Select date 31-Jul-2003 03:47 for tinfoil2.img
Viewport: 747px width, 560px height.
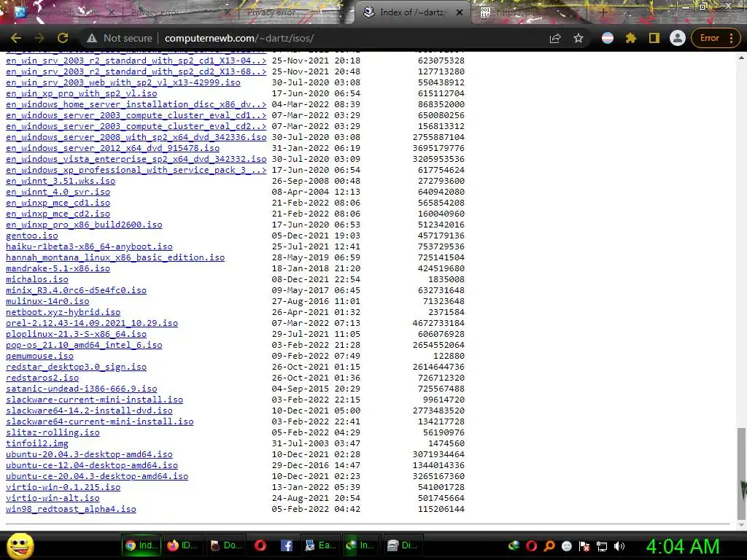[x=316, y=444]
